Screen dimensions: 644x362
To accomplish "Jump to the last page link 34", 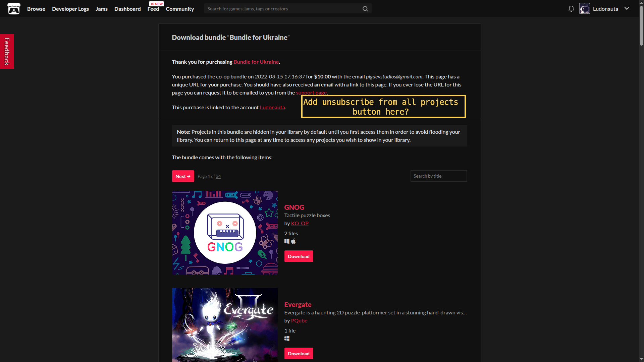I will pyautogui.click(x=218, y=177).
